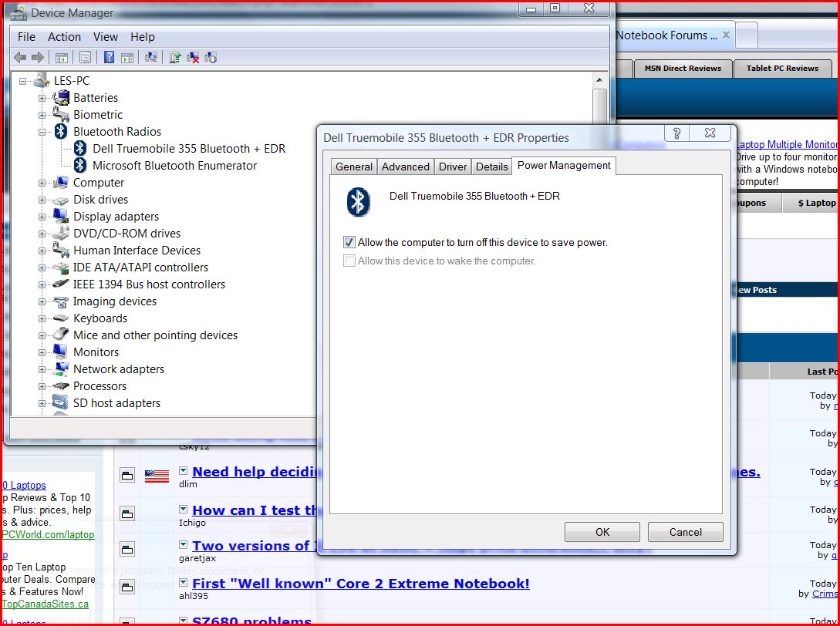The image size is (840, 626).
Task: Click the Display adapters category icon
Action: (x=61, y=216)
